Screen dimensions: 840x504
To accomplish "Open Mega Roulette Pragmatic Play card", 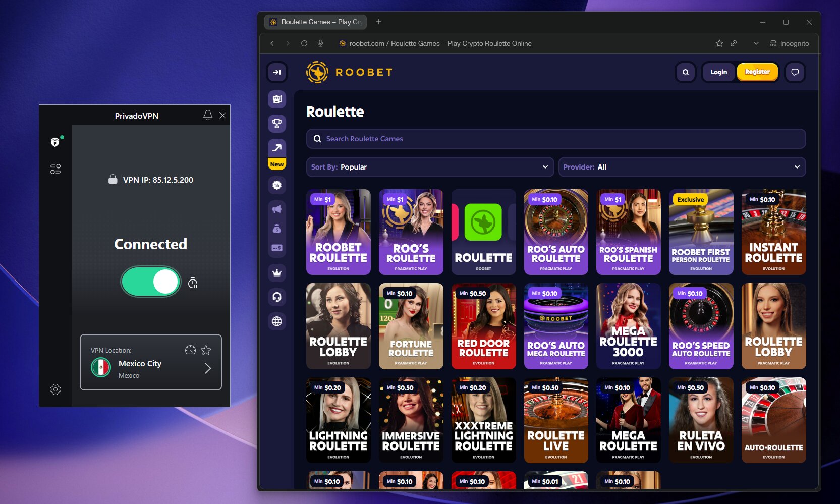I will [629, 420].
